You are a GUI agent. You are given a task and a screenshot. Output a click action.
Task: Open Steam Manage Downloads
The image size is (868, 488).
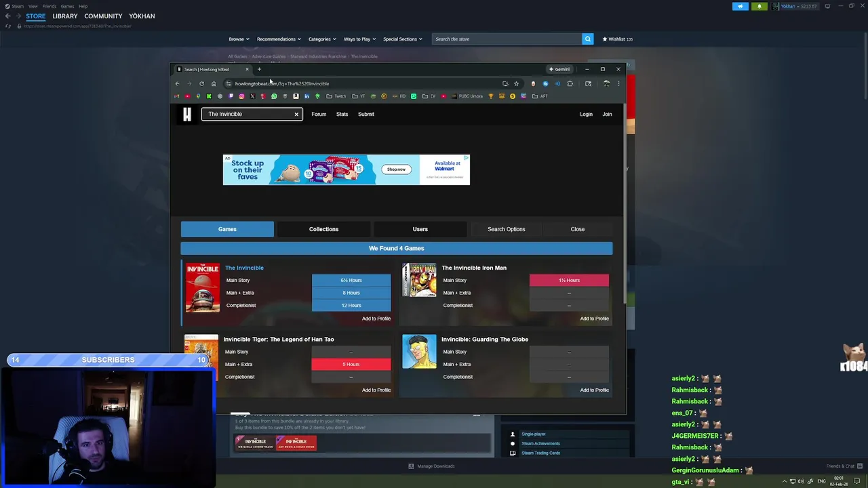pyautogui.click(x=431, y=466)
